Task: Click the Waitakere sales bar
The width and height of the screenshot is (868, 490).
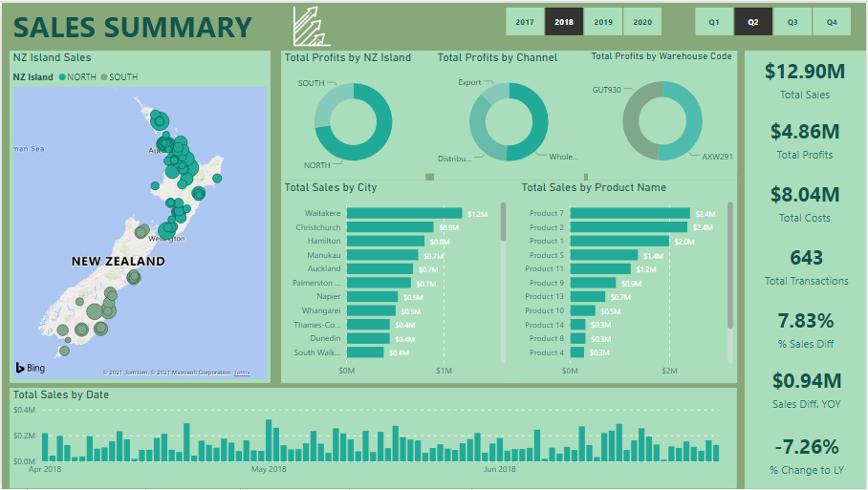Action: (x=403, y=213)
